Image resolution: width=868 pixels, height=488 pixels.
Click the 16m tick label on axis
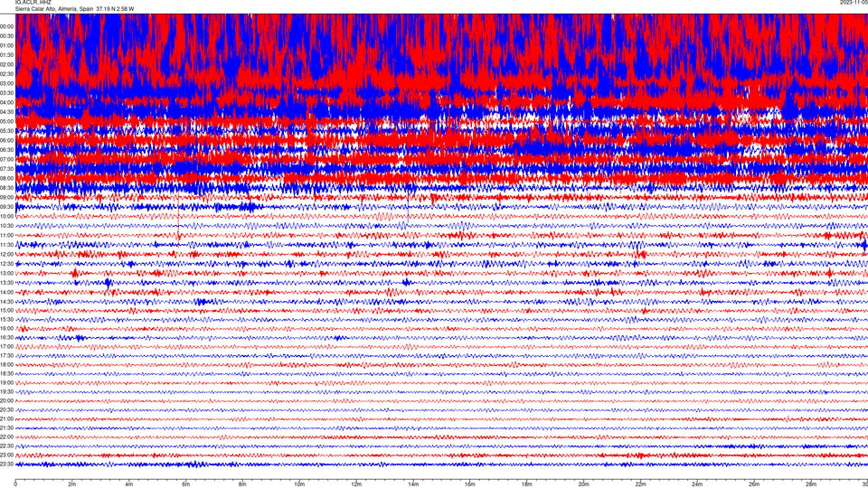click(470, 484)
